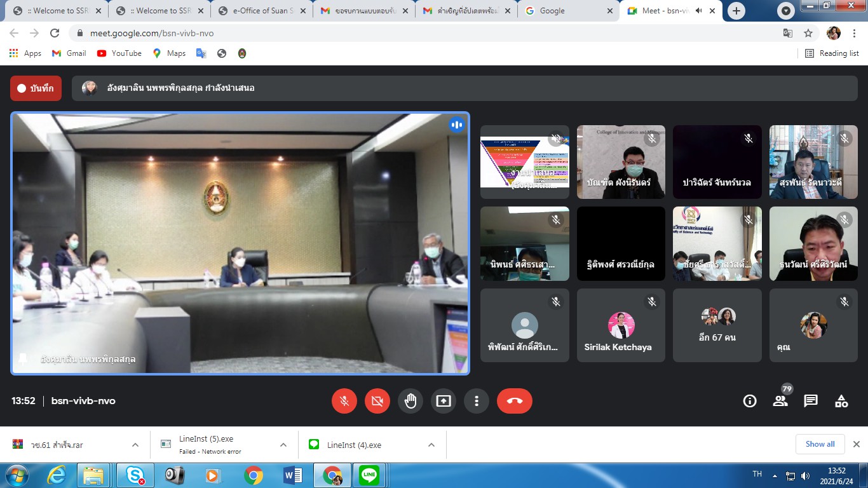Open more options three-dot menu

[477, 401]
